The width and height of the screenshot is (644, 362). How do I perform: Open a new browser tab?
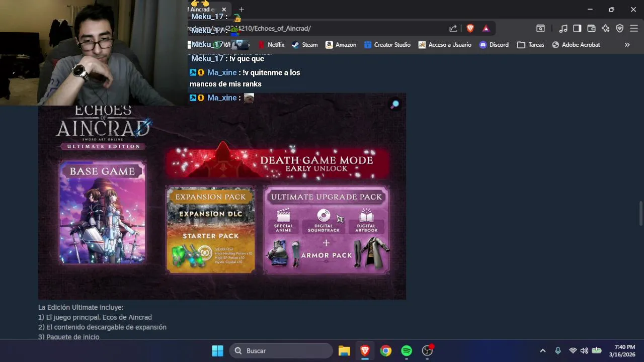pos(242,10)
